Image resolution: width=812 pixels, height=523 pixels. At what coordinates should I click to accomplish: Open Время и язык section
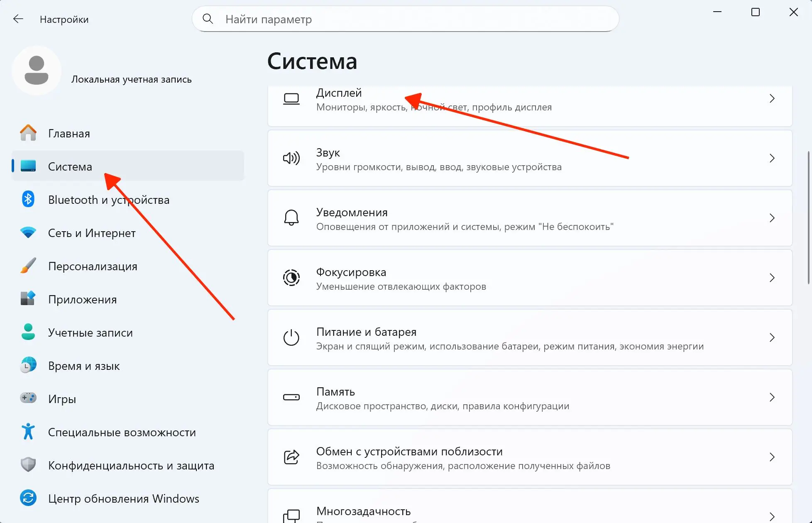128,366
